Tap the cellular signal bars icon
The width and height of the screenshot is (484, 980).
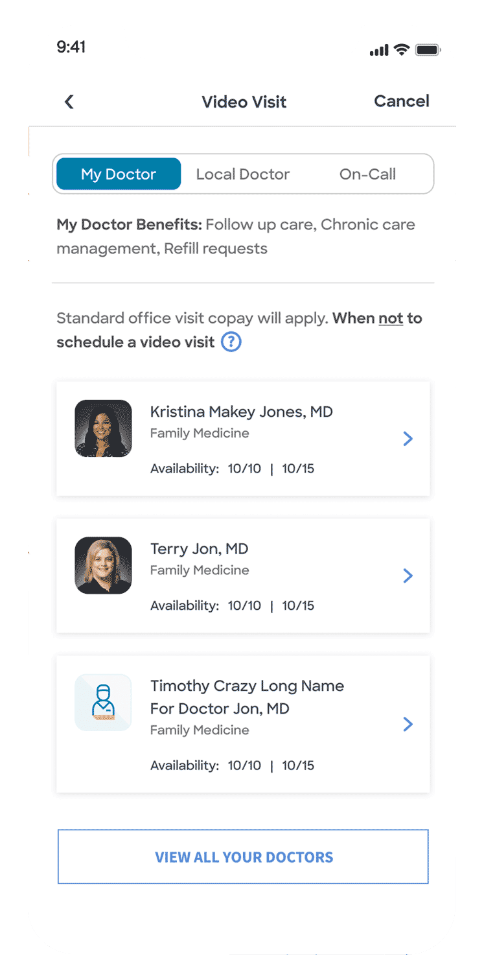379,51
